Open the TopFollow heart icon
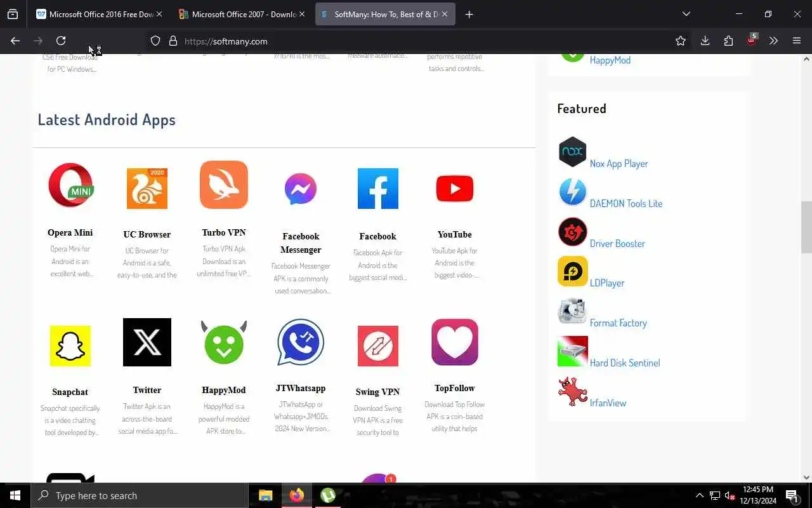Screen dimensions: 812x508 tap(454, 342)
